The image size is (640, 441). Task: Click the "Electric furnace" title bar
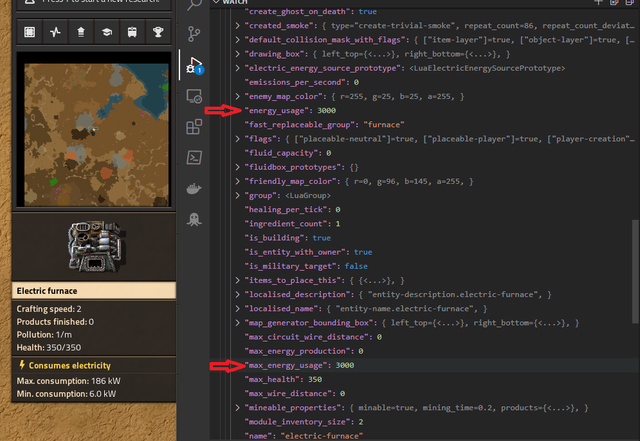point(94,291)
